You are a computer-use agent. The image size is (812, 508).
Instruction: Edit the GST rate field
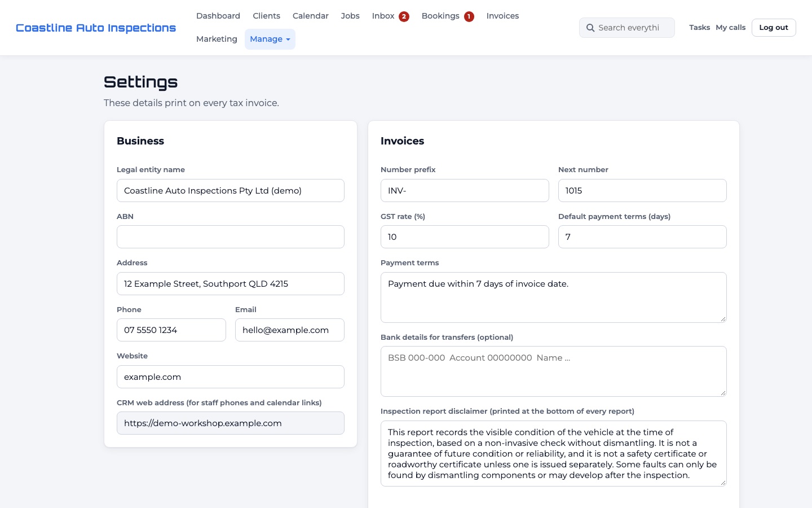465,237
